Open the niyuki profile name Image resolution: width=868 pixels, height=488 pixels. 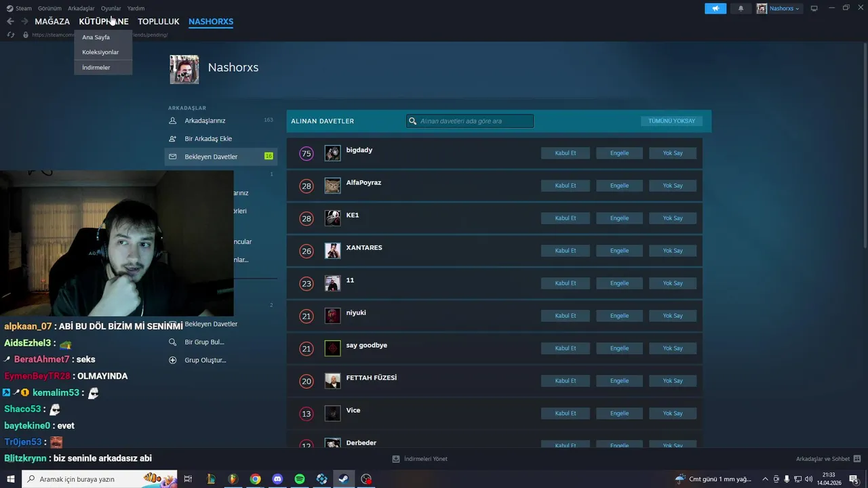click(x=356, y=313)
